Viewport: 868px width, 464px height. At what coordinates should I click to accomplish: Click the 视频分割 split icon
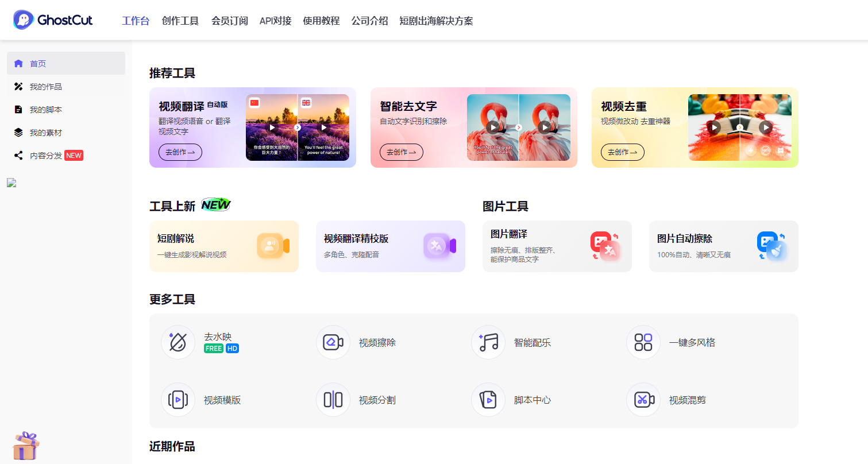click(333, 400)
